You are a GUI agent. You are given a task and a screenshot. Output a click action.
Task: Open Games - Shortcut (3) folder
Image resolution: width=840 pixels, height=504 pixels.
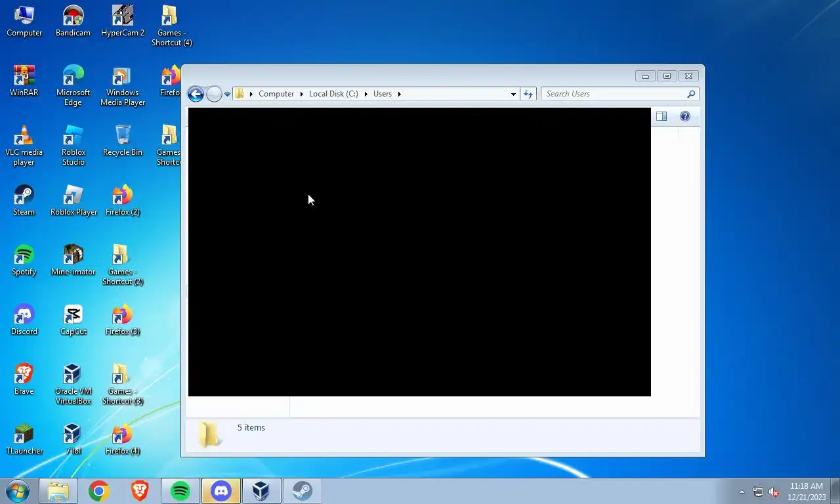[x=123, y=384]
